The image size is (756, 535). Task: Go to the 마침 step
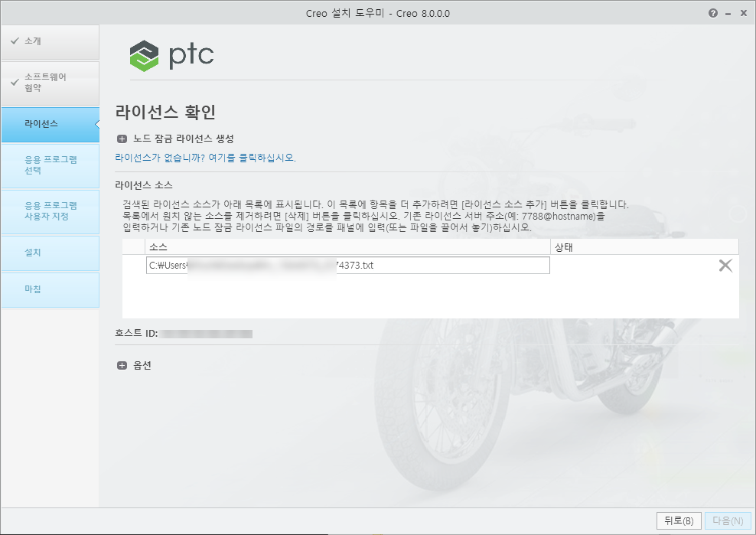[x=51, y=289]
